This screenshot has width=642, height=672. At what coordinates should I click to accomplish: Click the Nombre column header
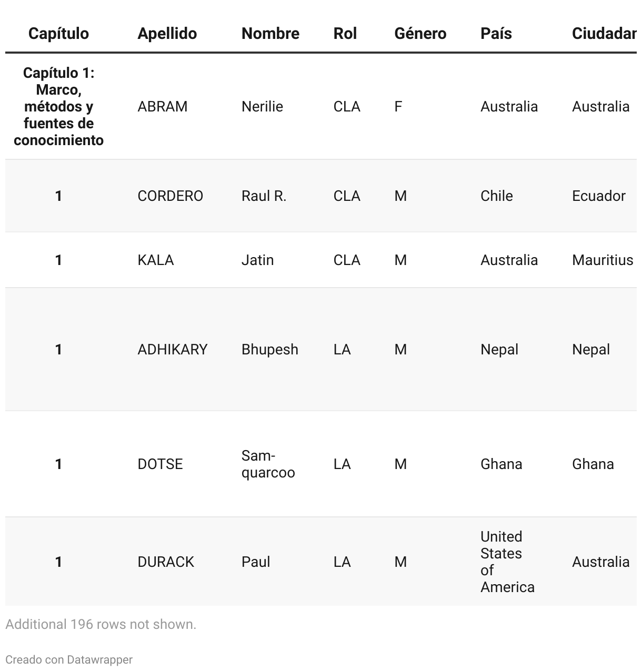coord(270,34)
